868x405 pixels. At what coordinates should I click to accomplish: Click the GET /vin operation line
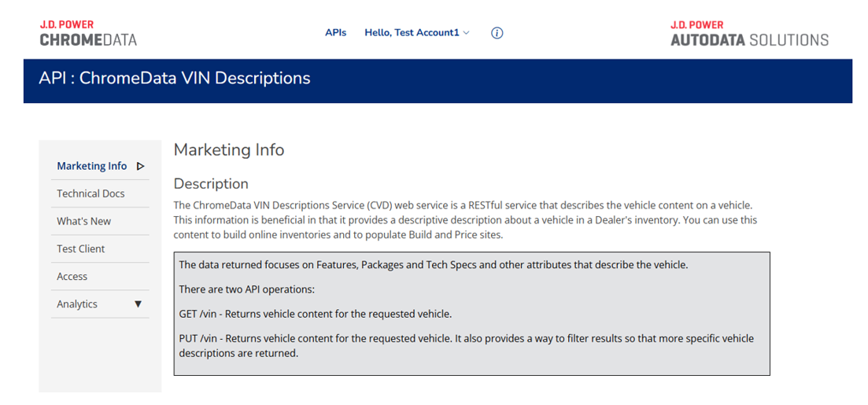(x=315, y=314)
